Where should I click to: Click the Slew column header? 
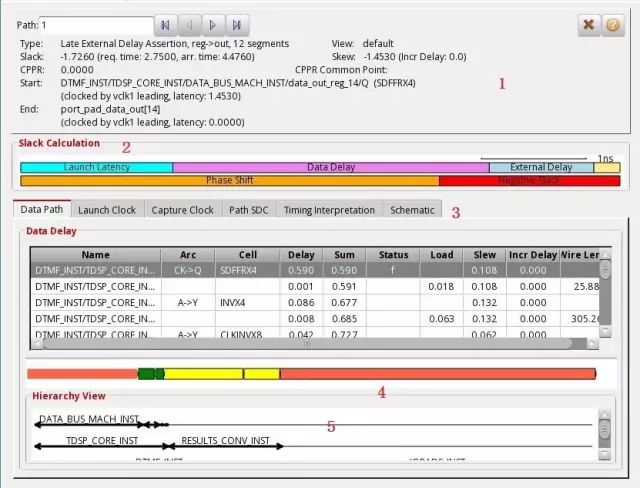pos(484,255)
